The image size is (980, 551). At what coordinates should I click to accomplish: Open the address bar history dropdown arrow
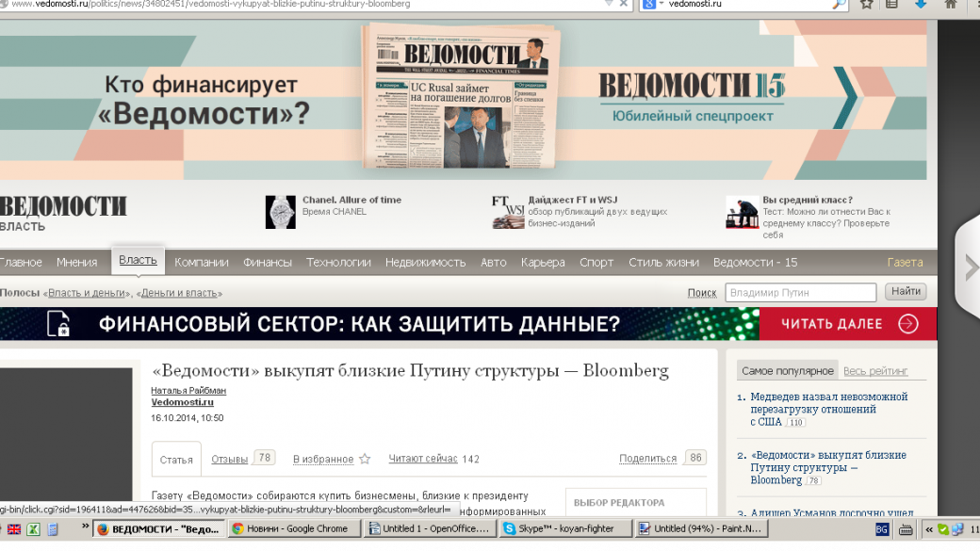(x=609, y=4)
